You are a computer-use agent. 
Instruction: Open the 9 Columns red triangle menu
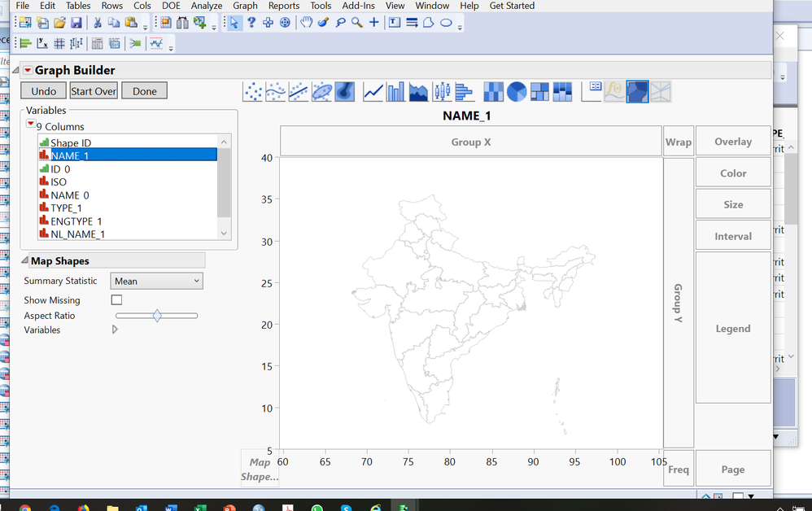pos(31,124)
